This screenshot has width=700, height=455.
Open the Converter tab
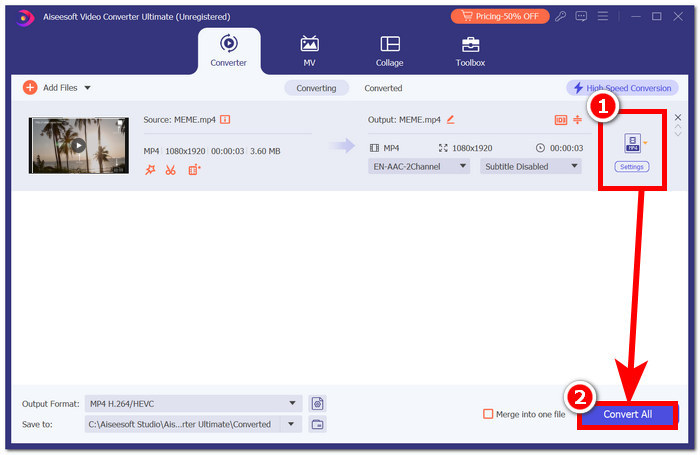tap(229, 51)
